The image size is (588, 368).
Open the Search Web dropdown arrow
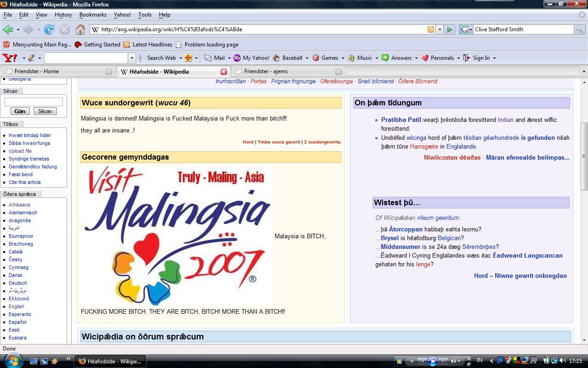click(x=180, y=58)
